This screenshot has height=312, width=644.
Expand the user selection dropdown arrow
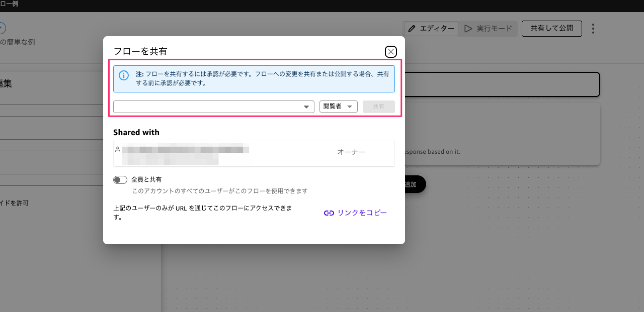(306, 107)
